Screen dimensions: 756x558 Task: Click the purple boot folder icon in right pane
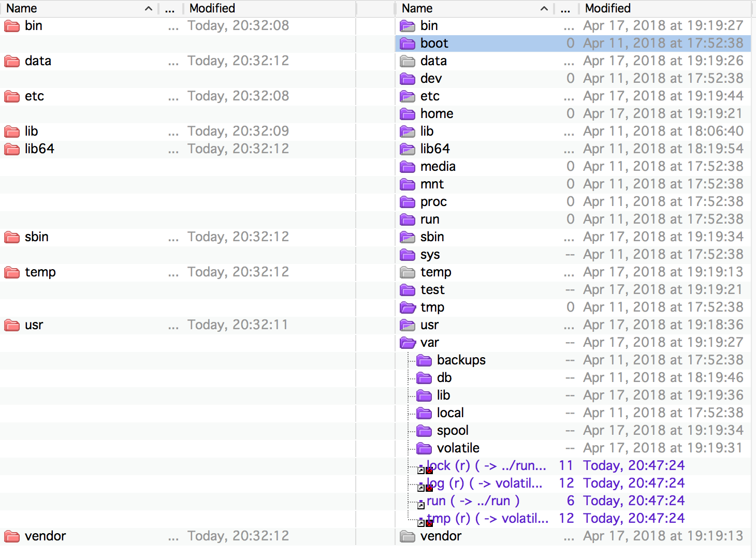click(408, 43)
